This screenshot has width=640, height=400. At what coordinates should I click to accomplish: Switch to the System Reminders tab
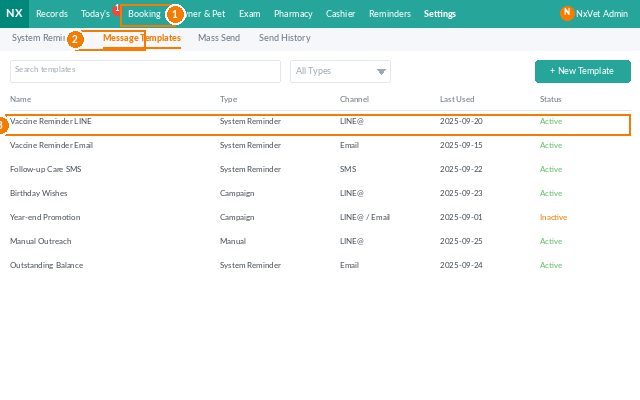click(39, 38)
